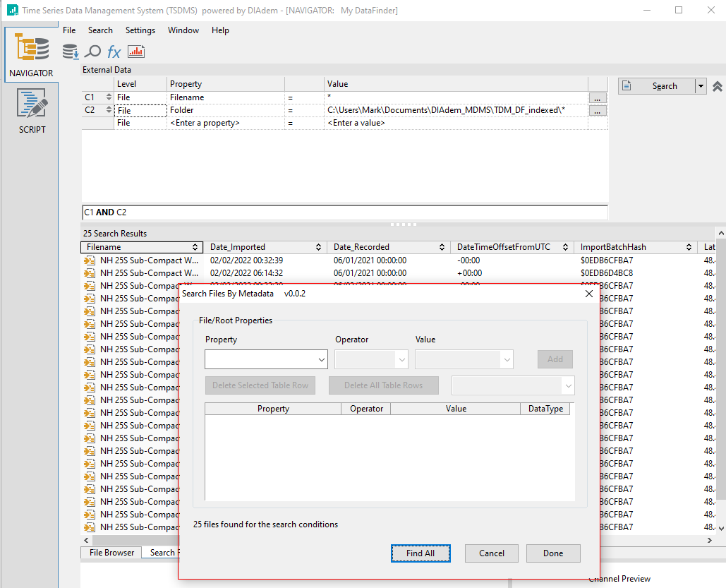726x588 pixels.
Task: Open the NAVIGATOR panel
Action: click(x=31, y=54)
